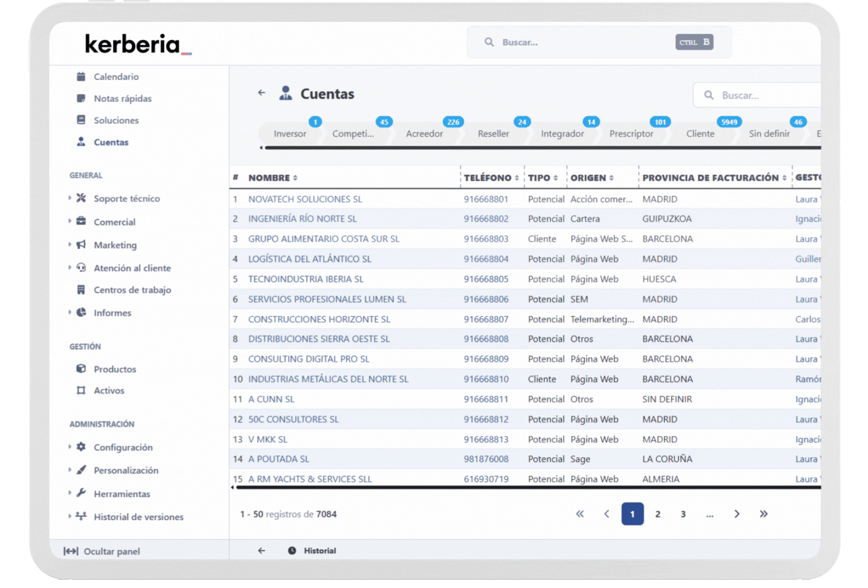This screenshot has width=868, height=588.
Task: Expand the Historial de versiones arrow
Action: pos(70,516)
